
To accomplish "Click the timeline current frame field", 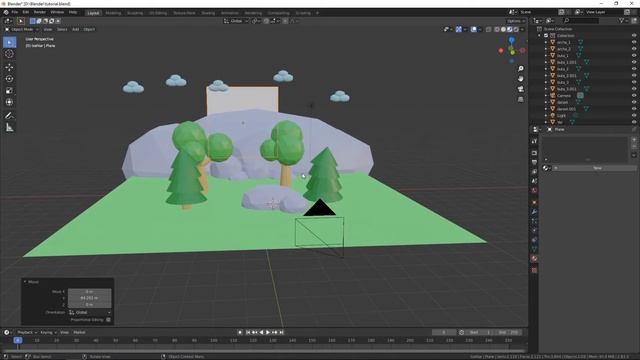I will coord(444,332).
